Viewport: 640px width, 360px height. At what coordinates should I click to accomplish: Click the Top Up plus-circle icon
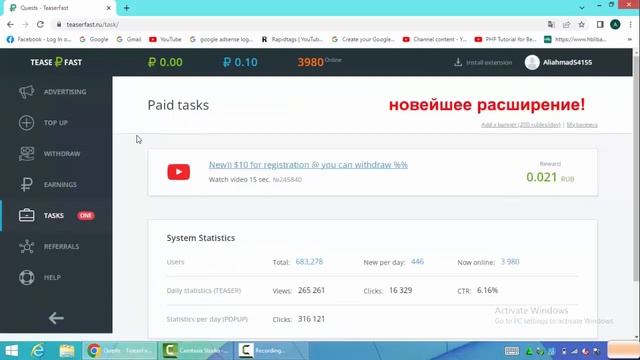tap(27, 123)
